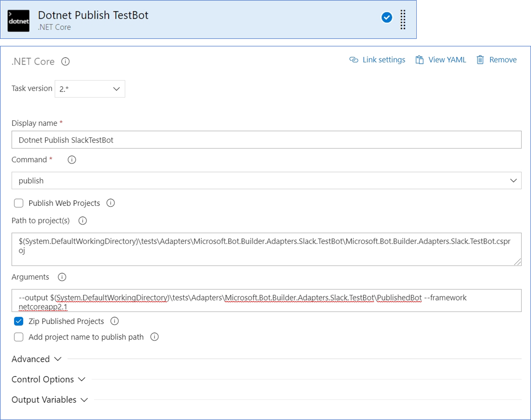Enable Publish Web Projects checkbox
The height and width of the screenshot is (420, 531).
19,203
